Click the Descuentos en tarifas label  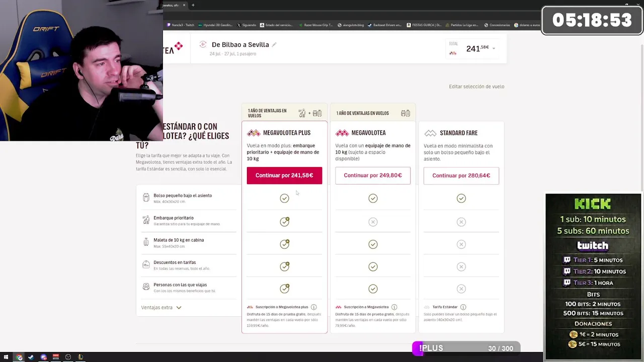pos(175,262)
